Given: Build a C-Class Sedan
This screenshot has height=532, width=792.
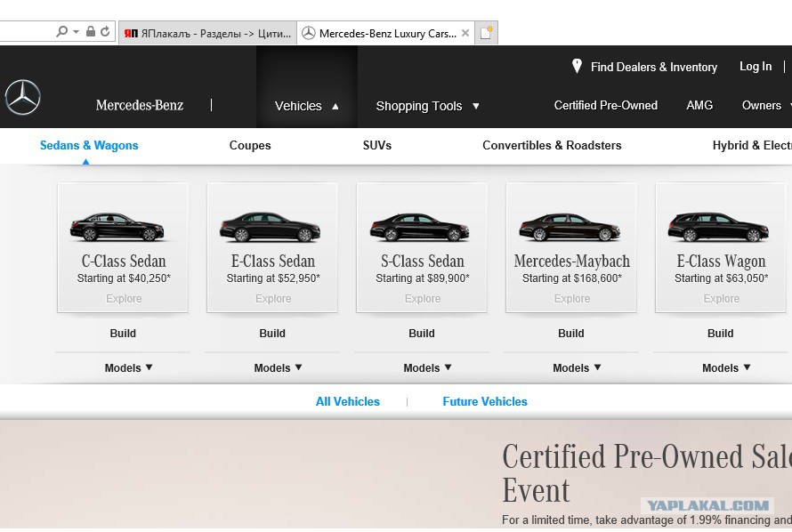Looking at the screenshot, I should click(123, 333).
